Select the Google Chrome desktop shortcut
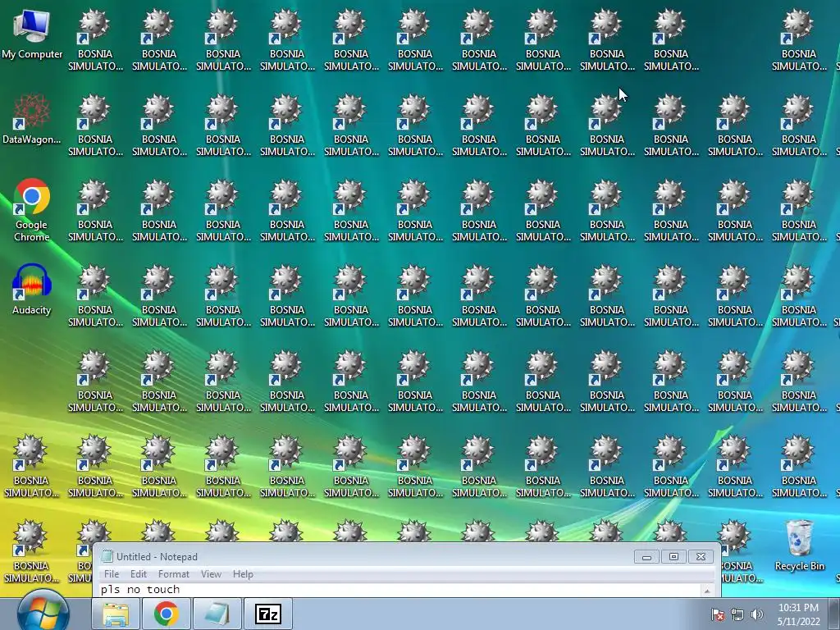Screen dimensions: 840x630 pyautogui.click(x=32, y=210)
